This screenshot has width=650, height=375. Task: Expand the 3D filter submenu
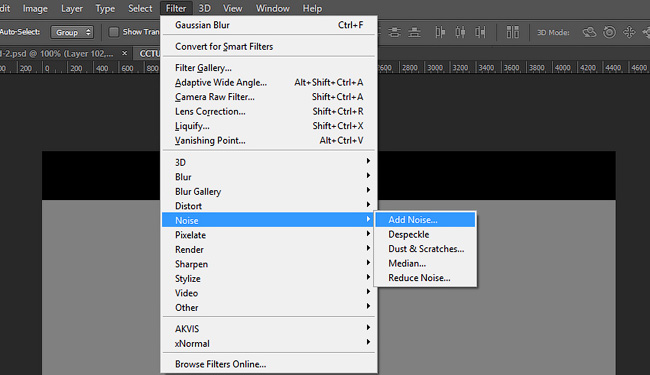269,162
